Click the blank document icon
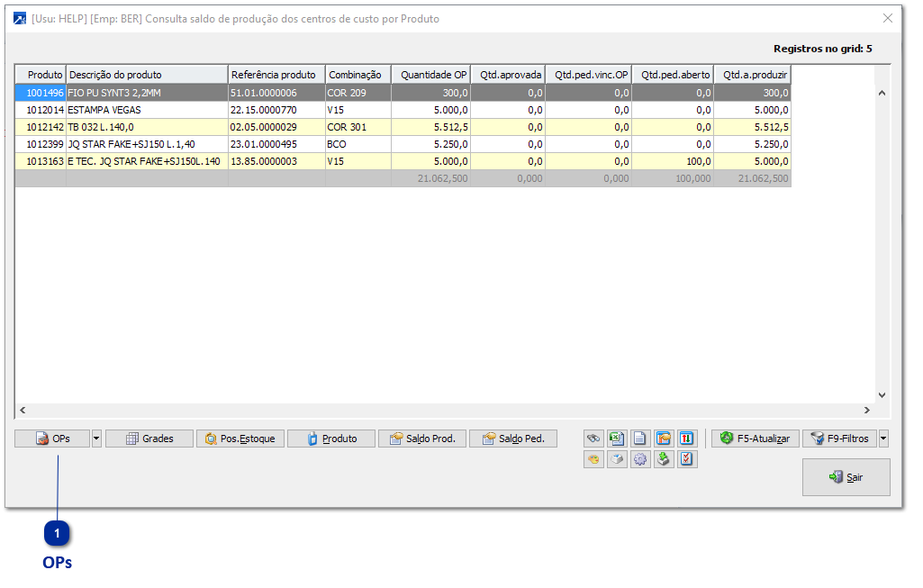 pos(640,439)
